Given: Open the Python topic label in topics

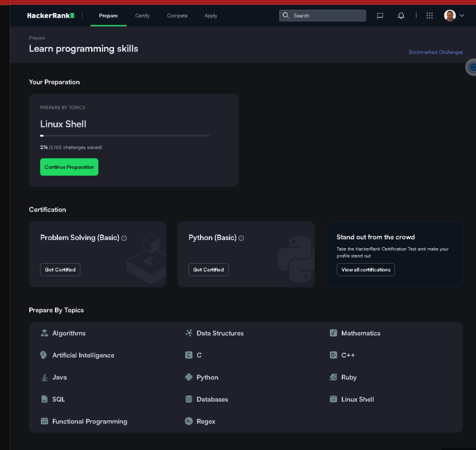Looking at the screenshot, I should pos(208,377).
